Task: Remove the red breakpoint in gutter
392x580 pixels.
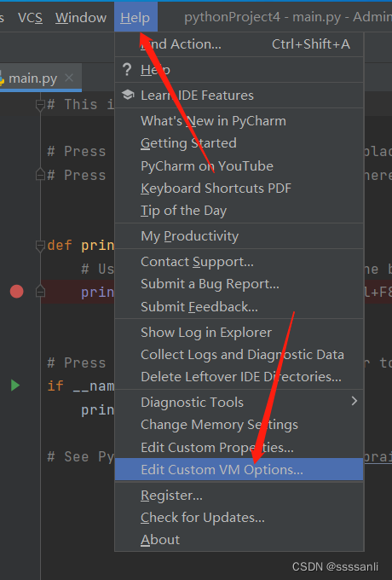Action: (17, 292)
